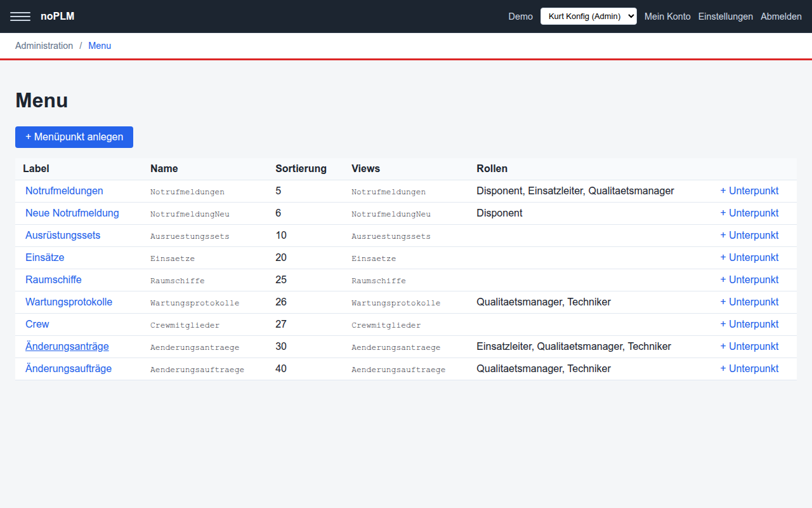Viewport: 812px width, 508px height.
Task: Add Unterpunkt to Crew row
Action: (749, 324)
